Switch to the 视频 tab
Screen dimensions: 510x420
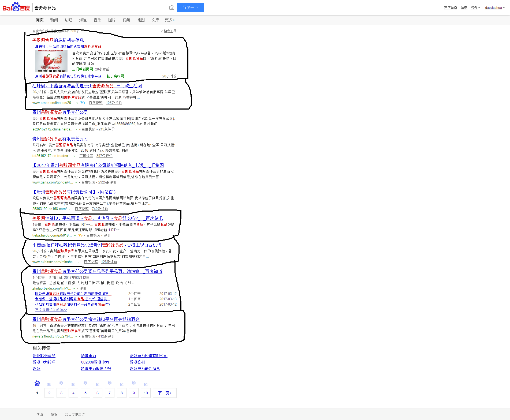(126, 20)
